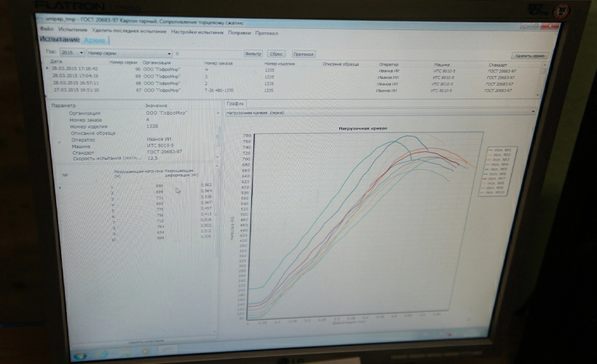Click the Фильтр button
The image size is (597, 364).
(x=253, y=54)
